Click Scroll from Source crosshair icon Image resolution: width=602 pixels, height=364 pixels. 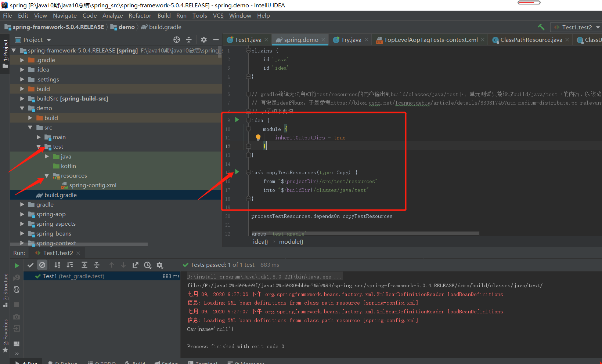176,40
